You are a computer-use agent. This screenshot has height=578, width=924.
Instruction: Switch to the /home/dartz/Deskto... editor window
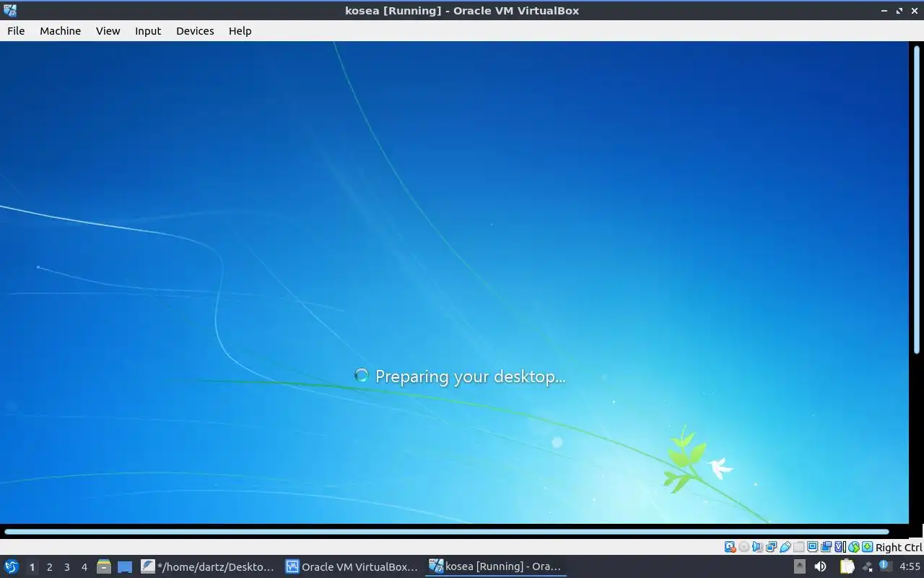coord(208,566)
